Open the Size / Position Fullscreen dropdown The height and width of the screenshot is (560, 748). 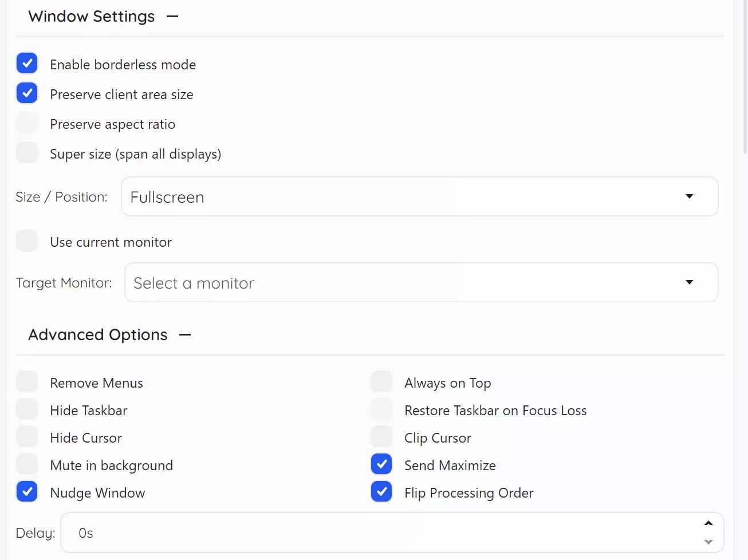click(x=419, y=197)
